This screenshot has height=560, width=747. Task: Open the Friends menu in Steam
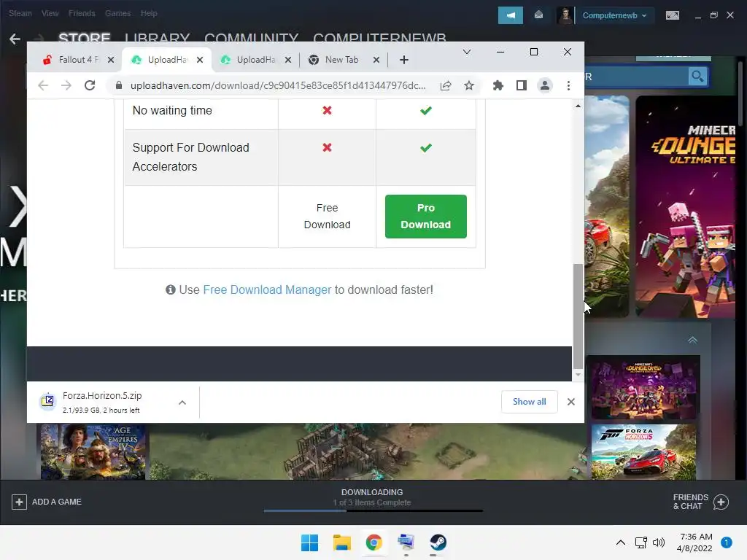pos(82,13)
